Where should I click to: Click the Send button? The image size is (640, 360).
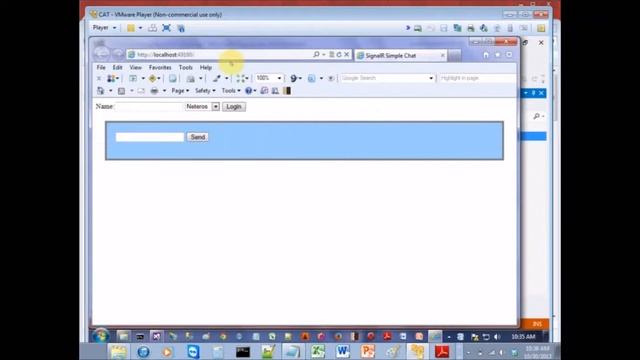[198, 137]
